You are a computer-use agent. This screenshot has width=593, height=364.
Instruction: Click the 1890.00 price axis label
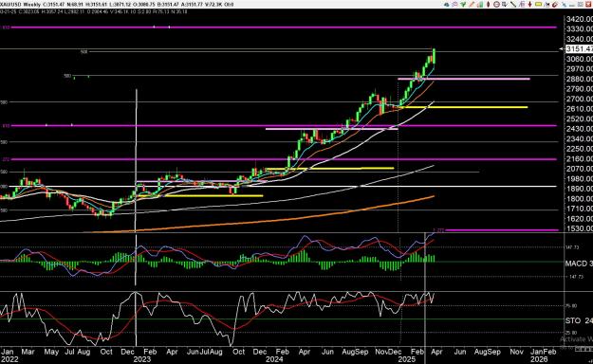pyautogui.click(x=579, y=189)
